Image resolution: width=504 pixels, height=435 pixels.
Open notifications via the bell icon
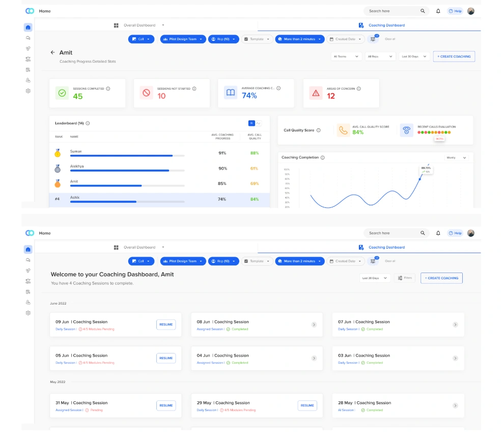point(438,10)
